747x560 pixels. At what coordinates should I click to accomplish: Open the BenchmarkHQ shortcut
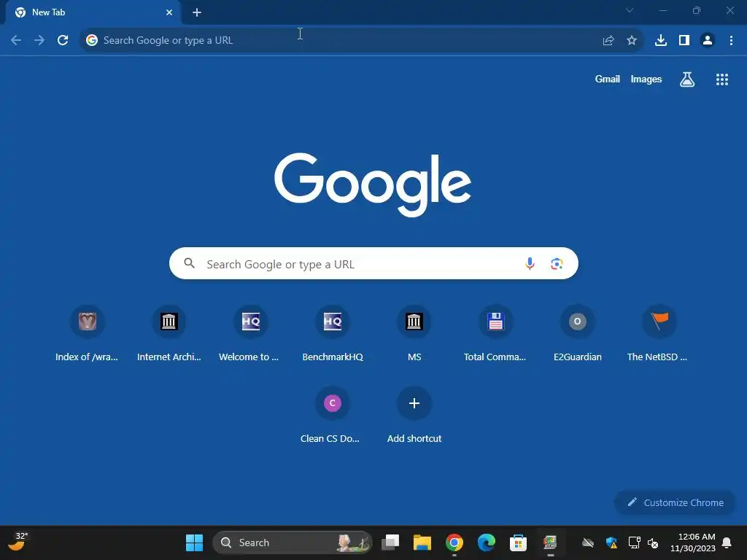click(x=333, y=335)
